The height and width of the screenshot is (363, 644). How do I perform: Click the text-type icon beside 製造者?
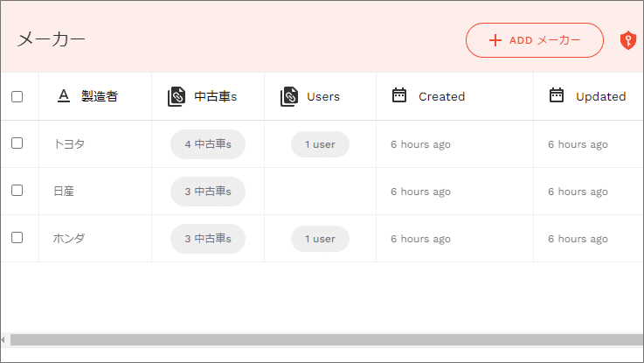63,96
